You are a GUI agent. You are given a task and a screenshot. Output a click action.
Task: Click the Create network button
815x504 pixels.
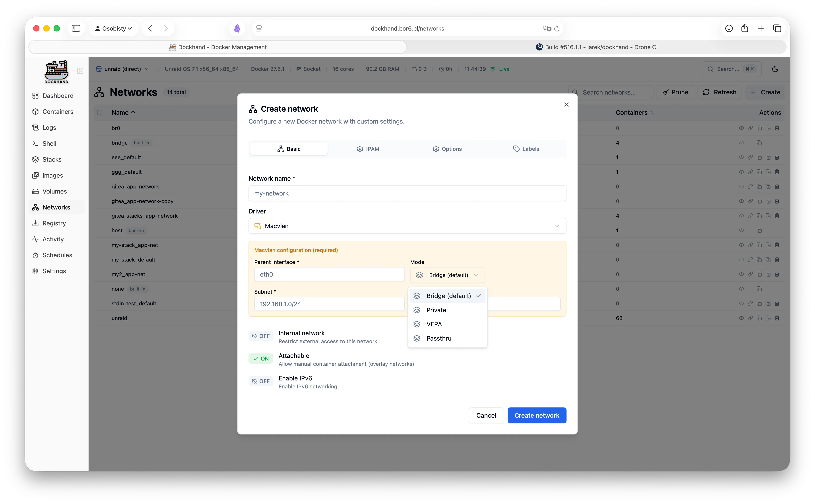[537, 415]
